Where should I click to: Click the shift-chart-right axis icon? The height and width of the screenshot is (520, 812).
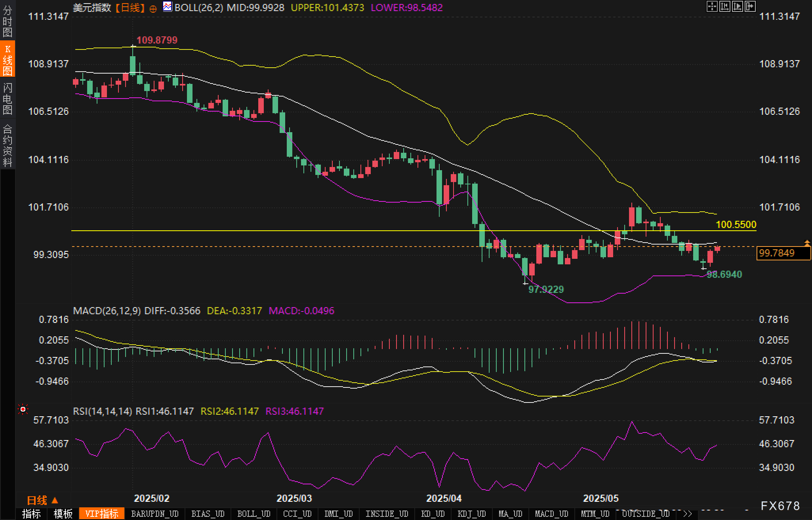[737, 6]
